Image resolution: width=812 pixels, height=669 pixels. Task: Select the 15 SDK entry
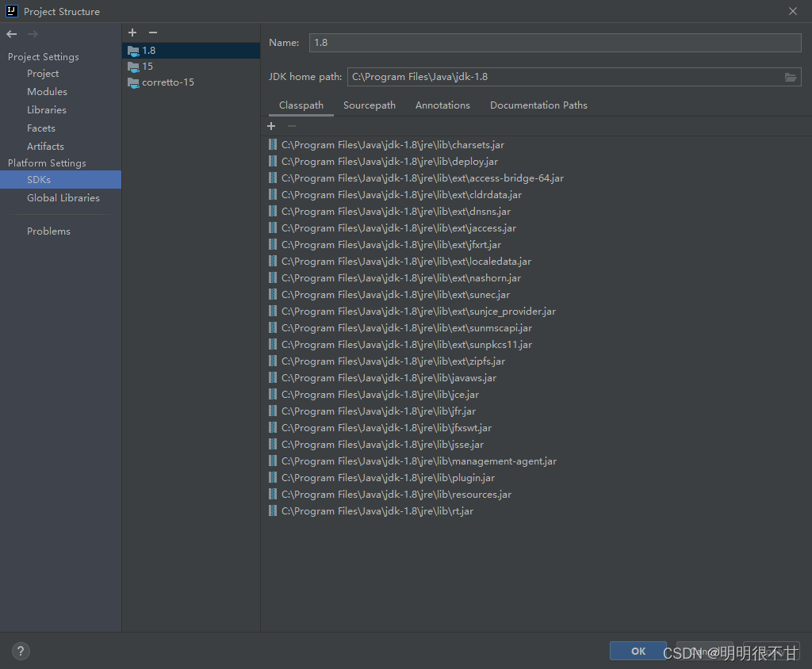(x=191, y=67)
